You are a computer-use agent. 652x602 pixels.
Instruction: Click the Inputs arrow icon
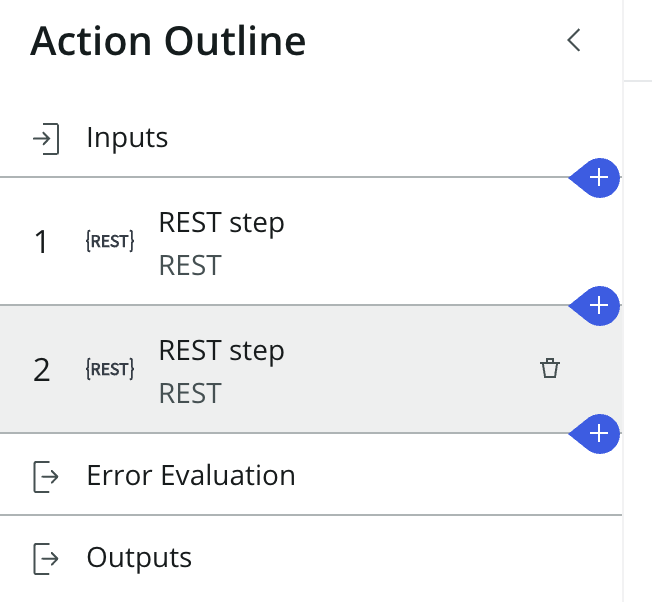[x=46, y=138]
